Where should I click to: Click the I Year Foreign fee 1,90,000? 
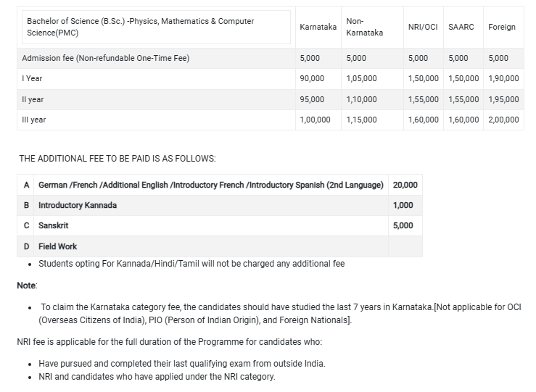point(504,78)
